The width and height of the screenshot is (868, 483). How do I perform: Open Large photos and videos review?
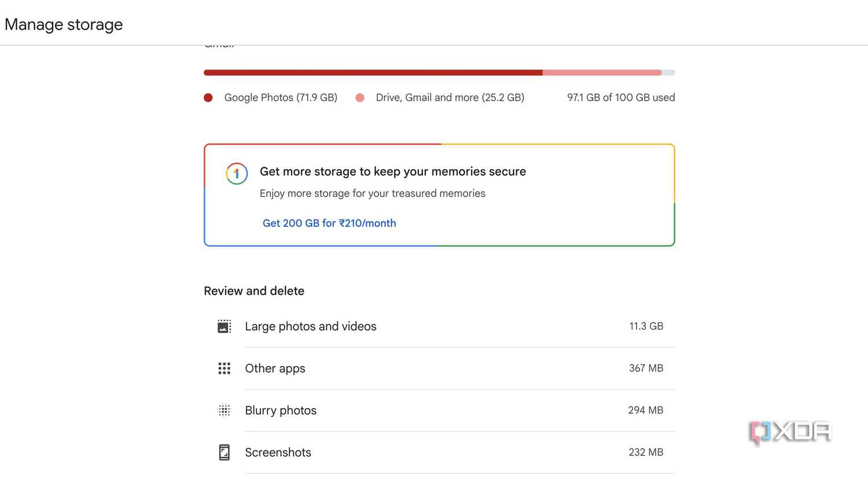tap(440, 327)
